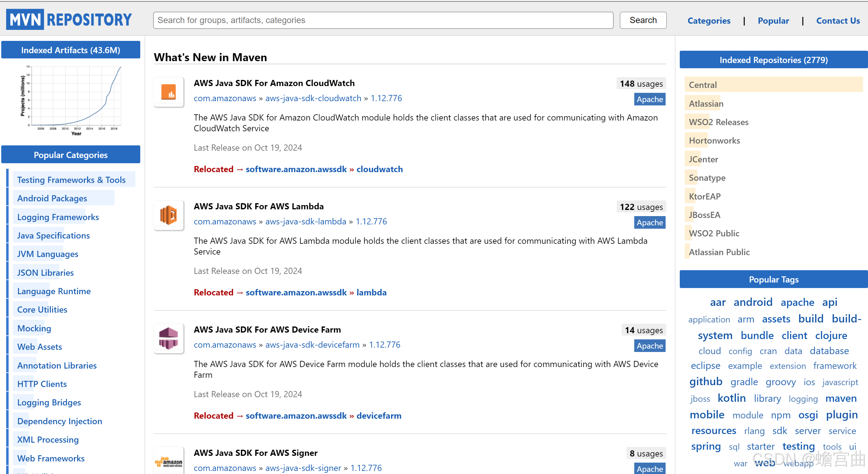The image size is (868, 474).
Task: Select the android tag
Action: 753,302
